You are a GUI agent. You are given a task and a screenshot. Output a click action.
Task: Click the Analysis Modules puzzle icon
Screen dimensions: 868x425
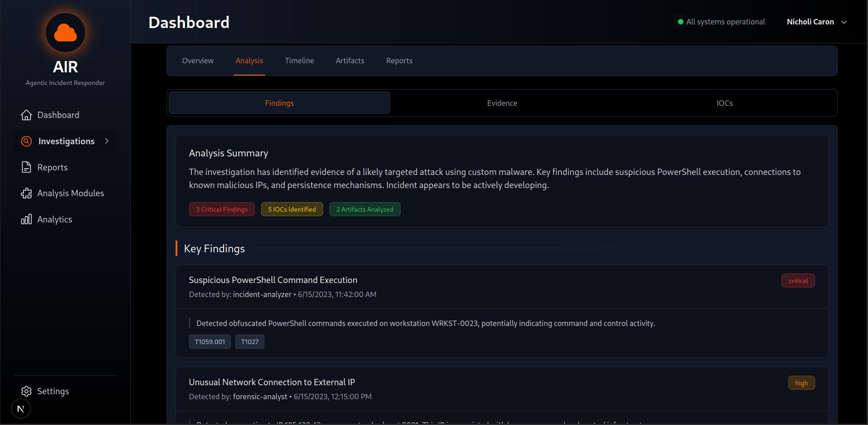click(x=26, y=193)
